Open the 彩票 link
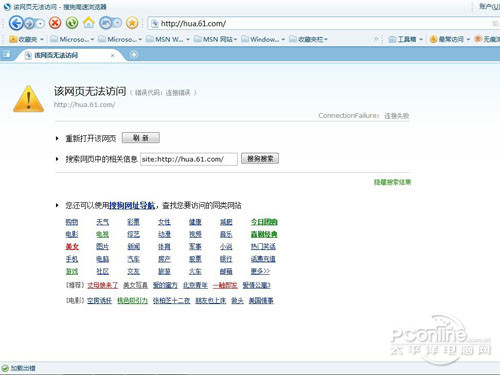Screen dimensions: 500x375 [x=133, y=222]
